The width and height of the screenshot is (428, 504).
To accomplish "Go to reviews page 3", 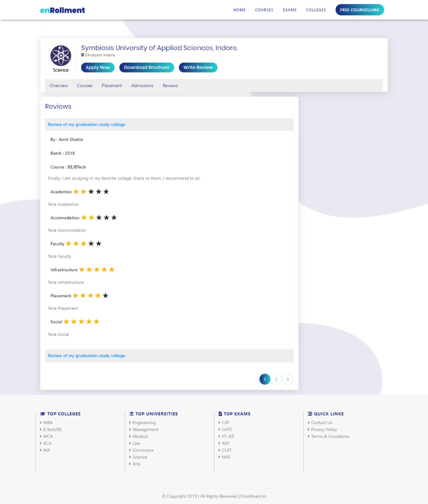I will (x=288, y=379).
